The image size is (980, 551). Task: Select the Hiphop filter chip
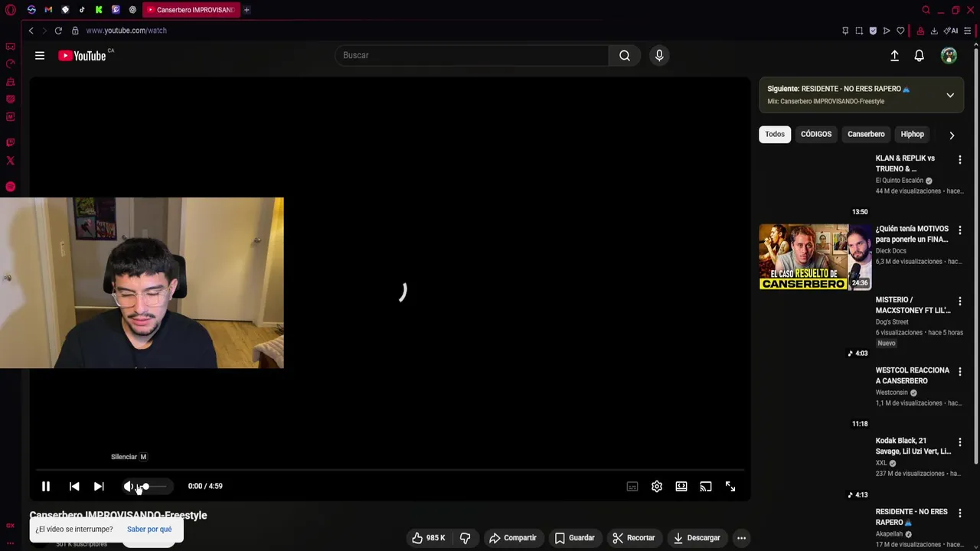click(912, 135)
